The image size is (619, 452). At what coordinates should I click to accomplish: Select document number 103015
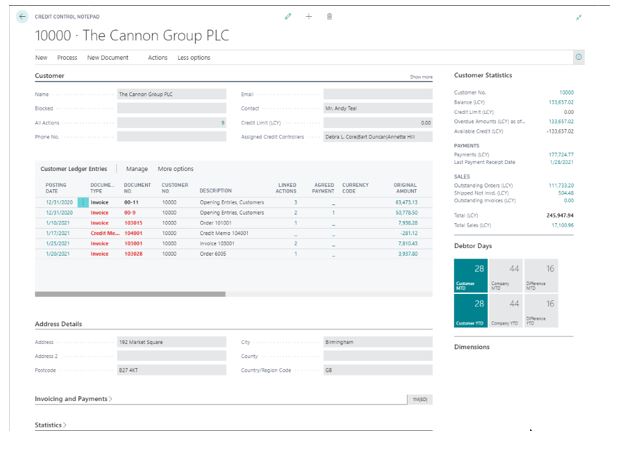(133, 223)
